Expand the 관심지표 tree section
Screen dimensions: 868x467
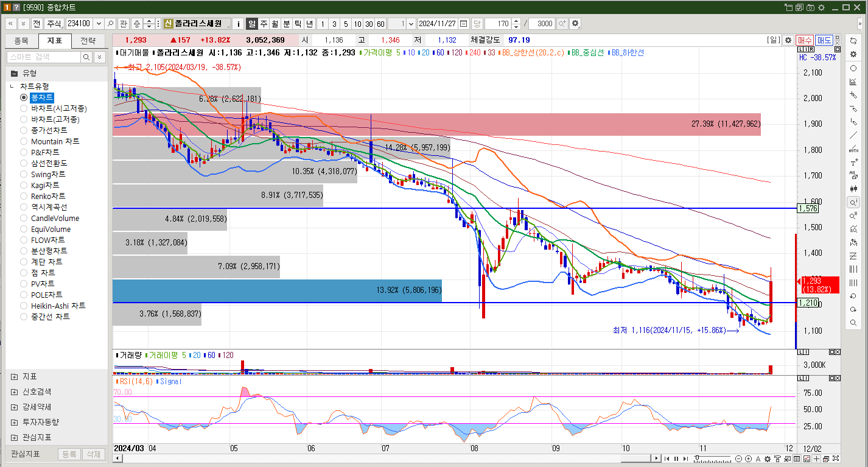click(14, 437)
